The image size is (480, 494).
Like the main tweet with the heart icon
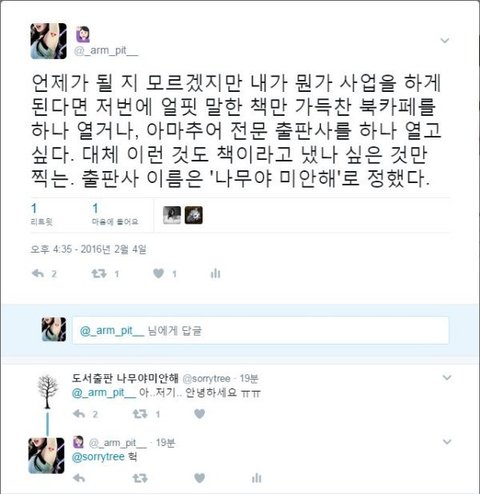(158, 274)
